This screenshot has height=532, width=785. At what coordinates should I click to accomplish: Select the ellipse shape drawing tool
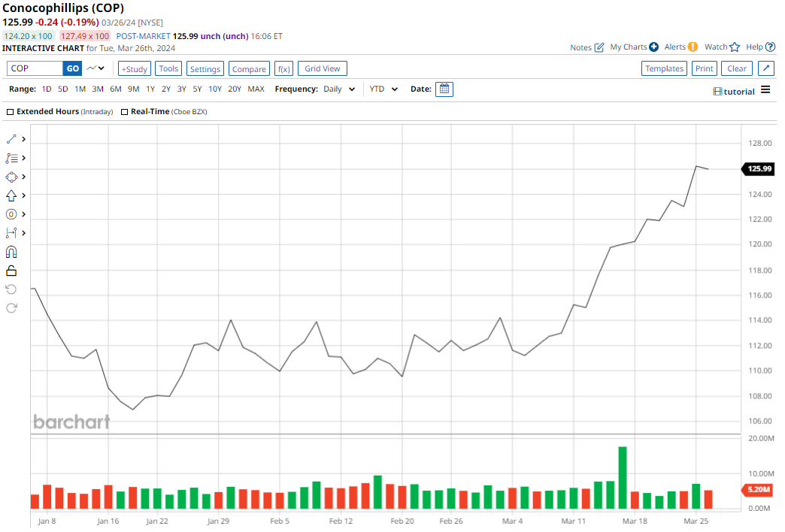[11, 177]
